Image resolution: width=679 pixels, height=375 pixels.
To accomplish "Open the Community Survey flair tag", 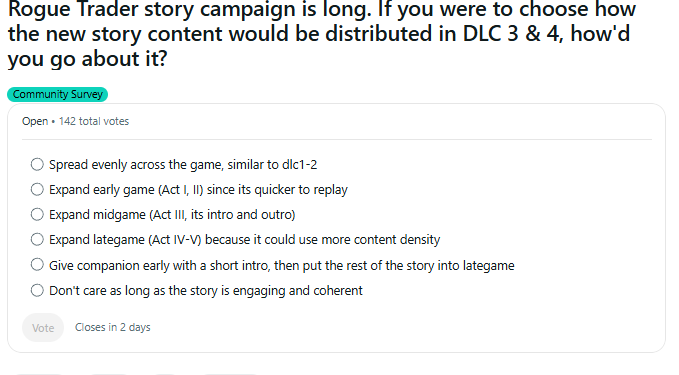I will point(57,94).
